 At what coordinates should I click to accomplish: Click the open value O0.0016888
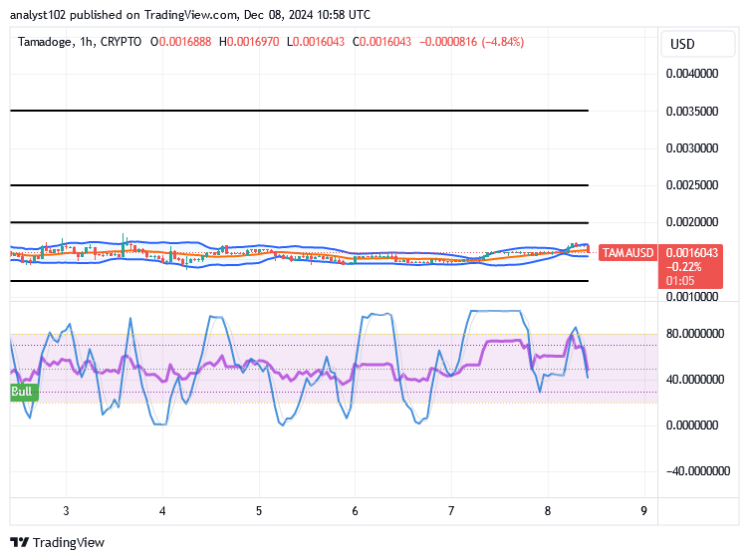point(181,42)
